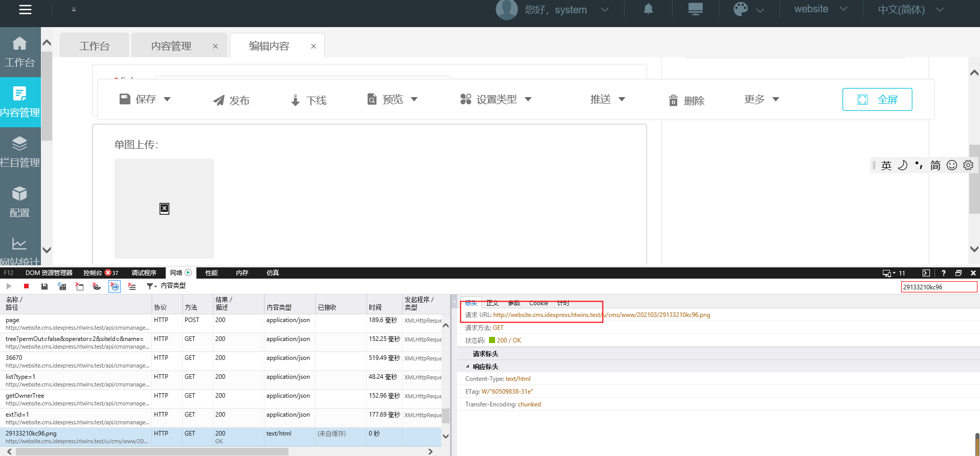The height and width of the screenshot is (456, 980).
Task: Toggle the IME moon icon
Action: click(x=903, y=165)
